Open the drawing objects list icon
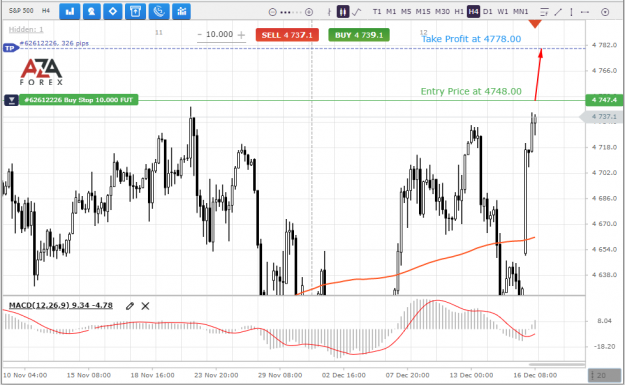 [x=544, y=12]
